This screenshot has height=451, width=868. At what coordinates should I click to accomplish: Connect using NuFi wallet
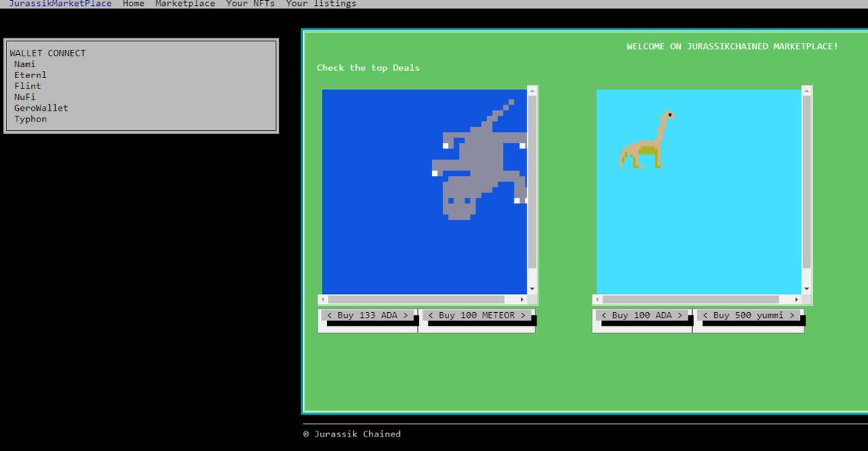24,96
